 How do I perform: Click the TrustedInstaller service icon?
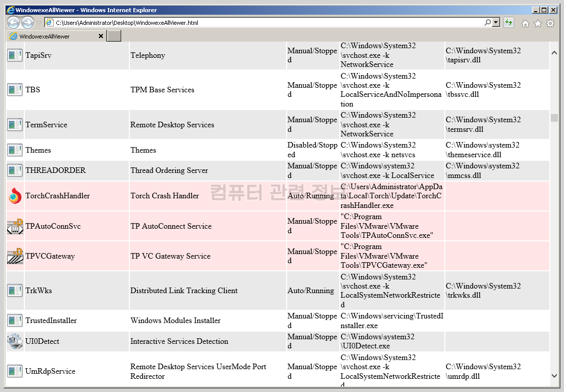pos(15,320)
